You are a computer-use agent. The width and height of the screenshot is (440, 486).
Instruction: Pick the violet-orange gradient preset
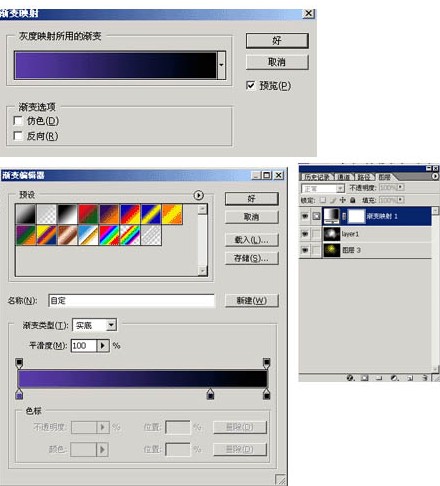point(109,214)
